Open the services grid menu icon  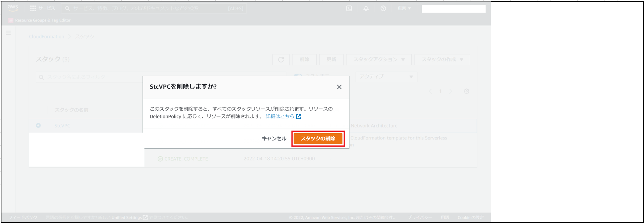point(33,8)
